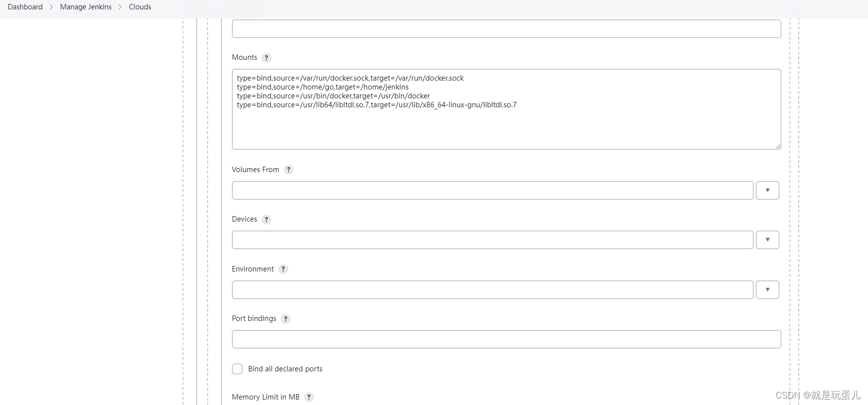This screenshot has width=868, height=405.
Task: Click the Mounts text area
Action: (x=506, y=109)
